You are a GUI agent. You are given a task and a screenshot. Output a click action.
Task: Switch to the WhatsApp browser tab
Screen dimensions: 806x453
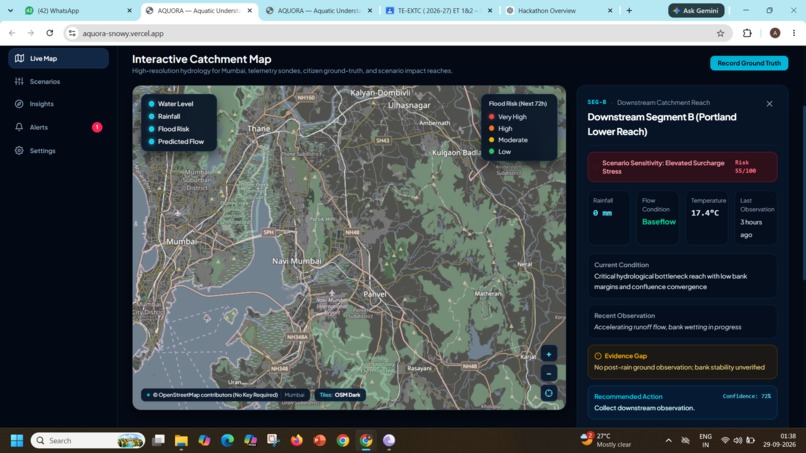[x=79, y=11]
